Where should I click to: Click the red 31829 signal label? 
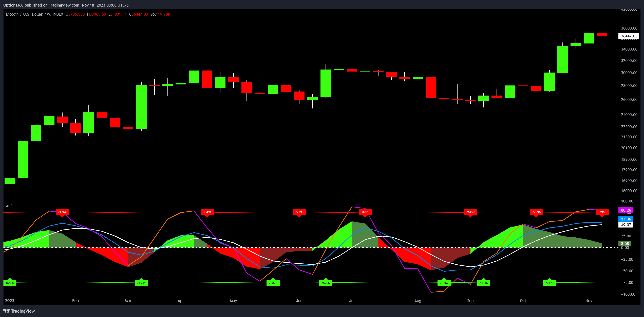pyautogui.click(x=365, y=212)
